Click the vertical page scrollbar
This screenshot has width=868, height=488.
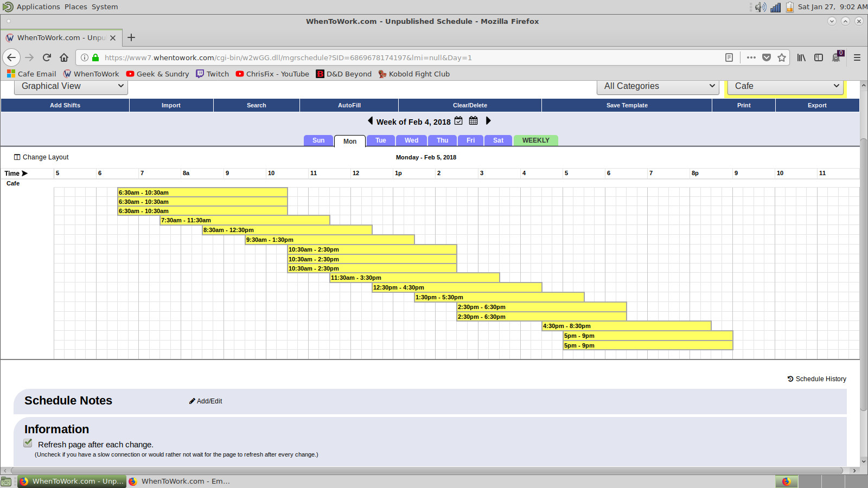click(864, 274)
